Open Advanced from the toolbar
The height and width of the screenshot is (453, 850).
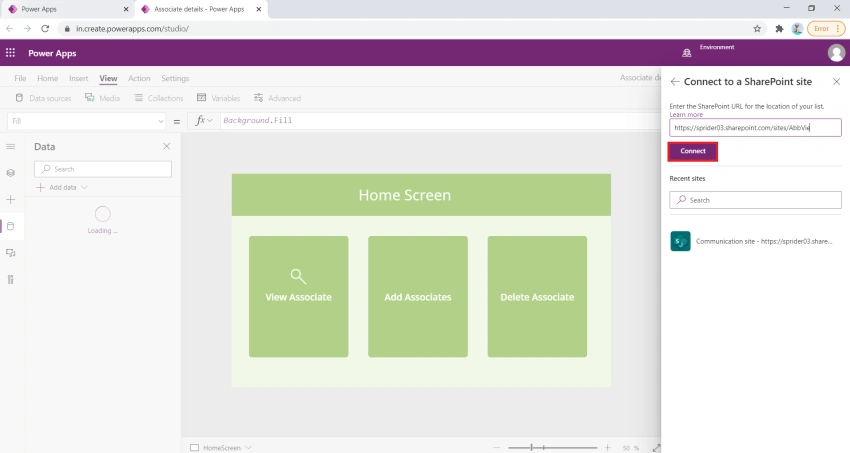click(x=277, y=98)
